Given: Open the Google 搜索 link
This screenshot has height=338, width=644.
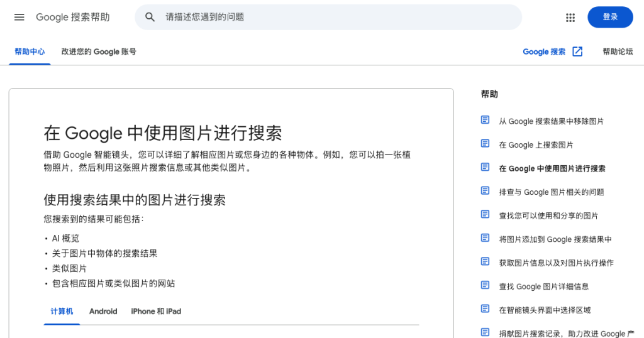Looking at the screenshot, I should coord(544,52).
